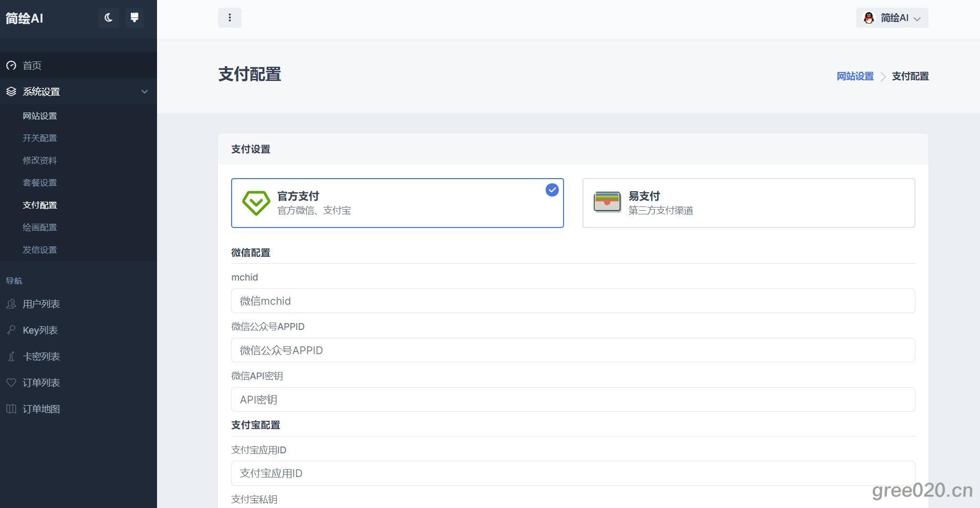Click the user icon beside 用户列表
Image resolution: width=980 pixels, height=508 pixels.
click(11, 304)
